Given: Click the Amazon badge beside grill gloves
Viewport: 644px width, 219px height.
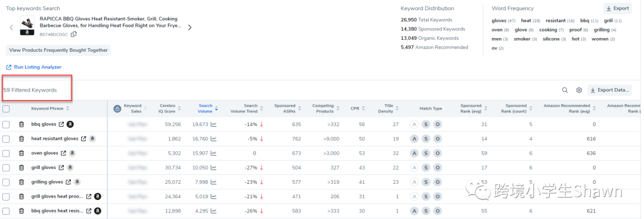Looking at the screenshot, I should click(70, 167).
